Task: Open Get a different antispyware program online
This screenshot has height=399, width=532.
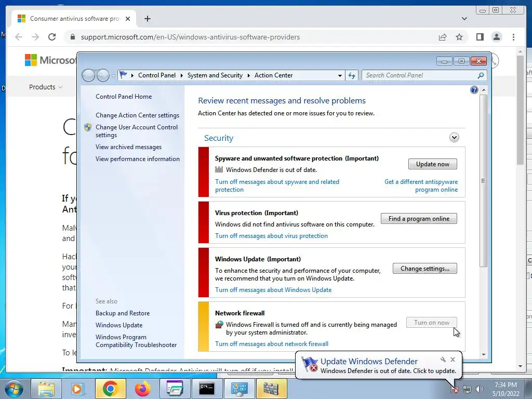Action: coord(421,185)
